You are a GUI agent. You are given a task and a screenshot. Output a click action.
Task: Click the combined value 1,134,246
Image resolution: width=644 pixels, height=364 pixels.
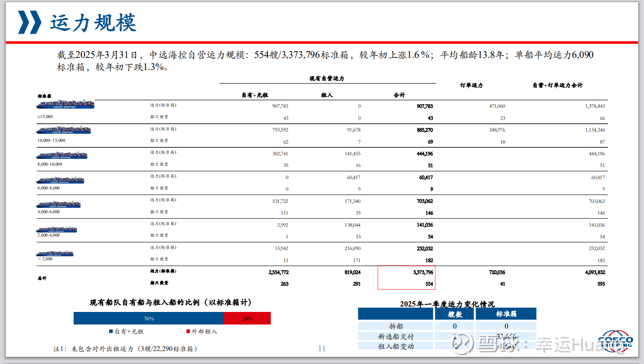coord(595,130)
